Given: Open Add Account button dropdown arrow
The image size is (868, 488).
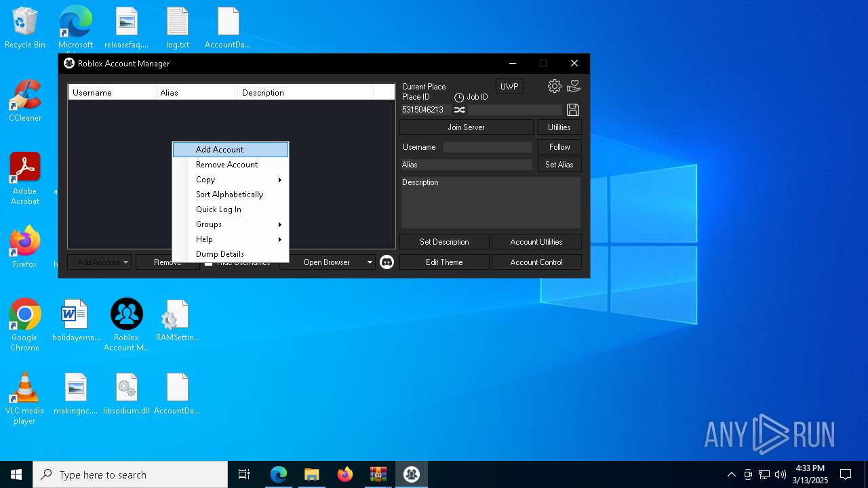Looking at the screenshot, I should click(x=126, y=262).
